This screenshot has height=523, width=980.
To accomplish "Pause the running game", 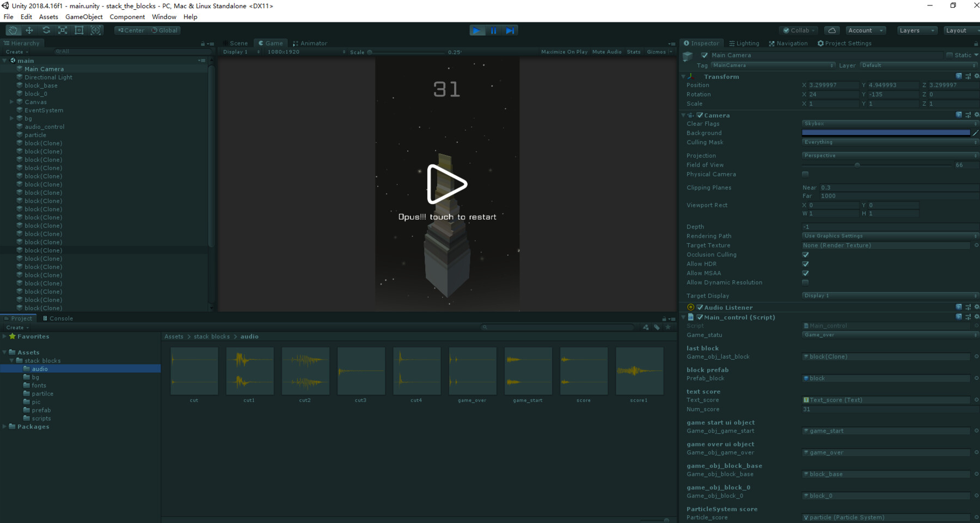I will point(493,30).
